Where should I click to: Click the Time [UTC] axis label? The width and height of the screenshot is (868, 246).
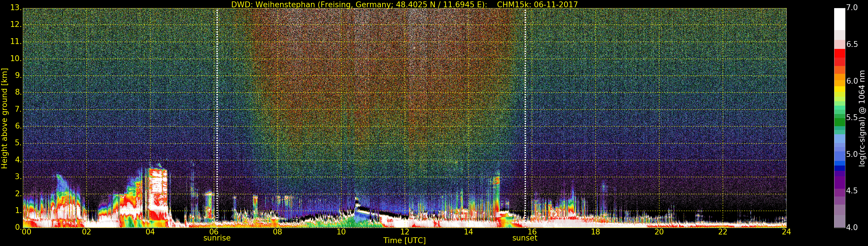404,241
